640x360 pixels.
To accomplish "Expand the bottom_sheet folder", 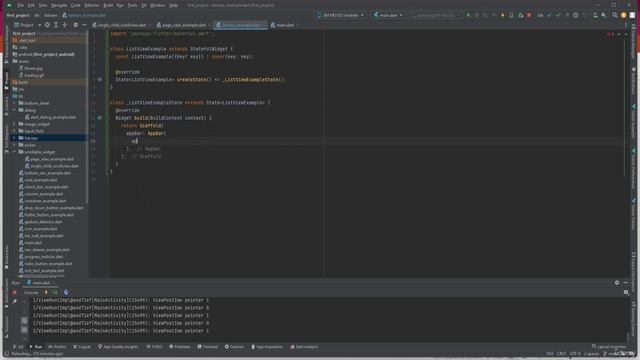I will [15, 103].
